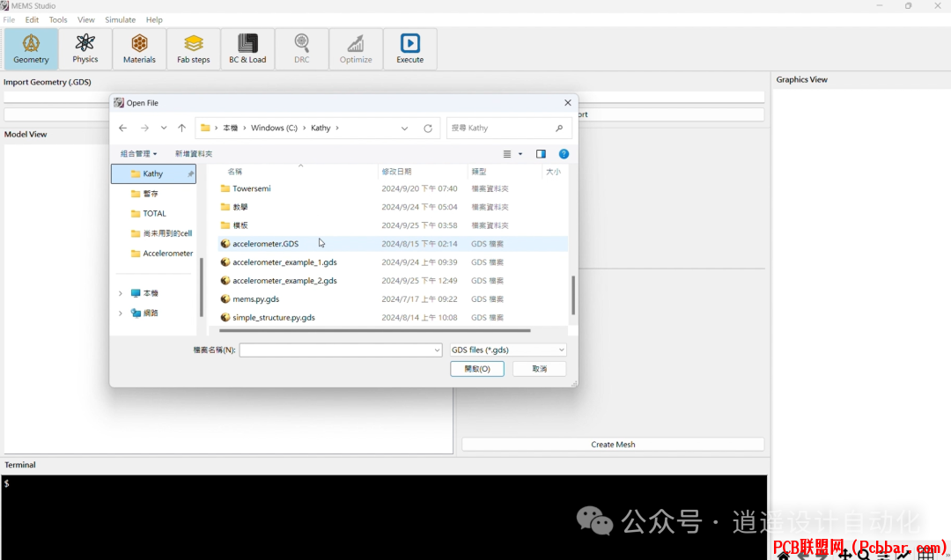Open the 組合管理 organize dropdown
Image resolution: width=951 pixels, height=560 pixels.
click(139, 154)
